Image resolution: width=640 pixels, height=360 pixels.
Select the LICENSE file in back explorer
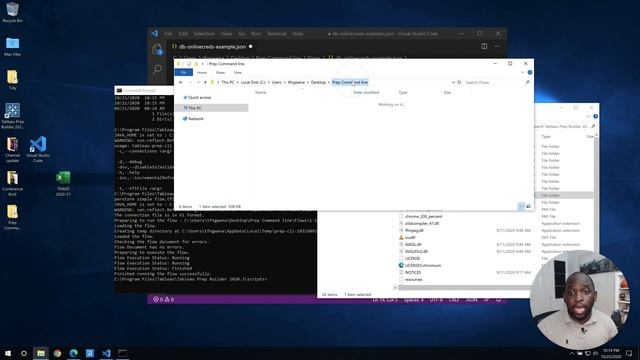point(412,258)
